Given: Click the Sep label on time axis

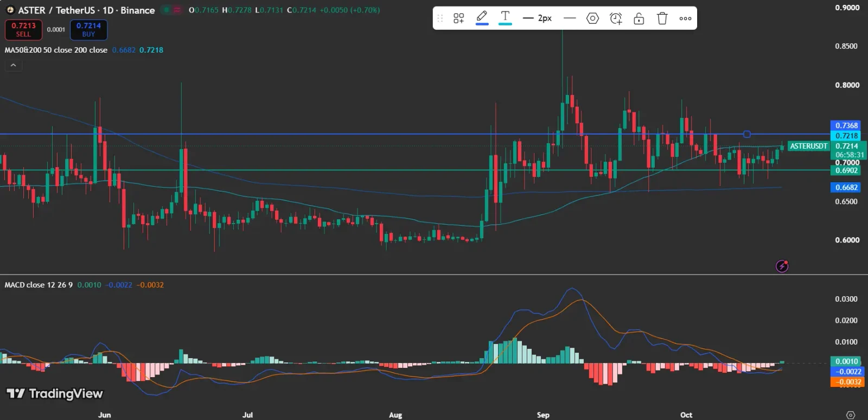Looking at the screenshot, I should click(543, 415).
